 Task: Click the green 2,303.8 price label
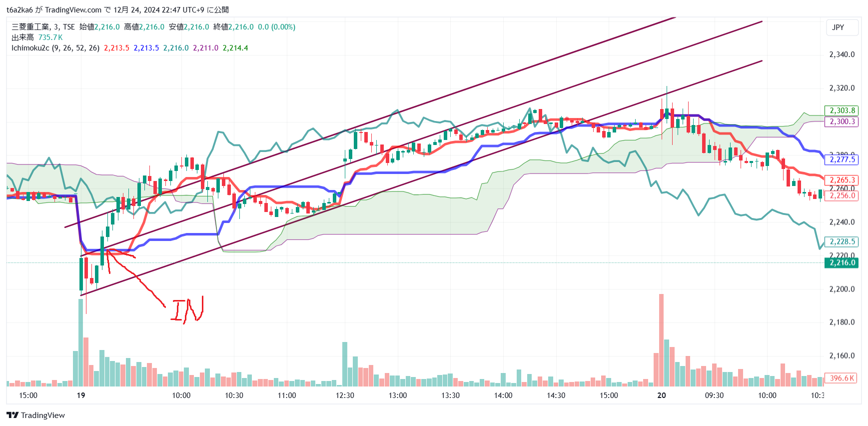point(841,110)
